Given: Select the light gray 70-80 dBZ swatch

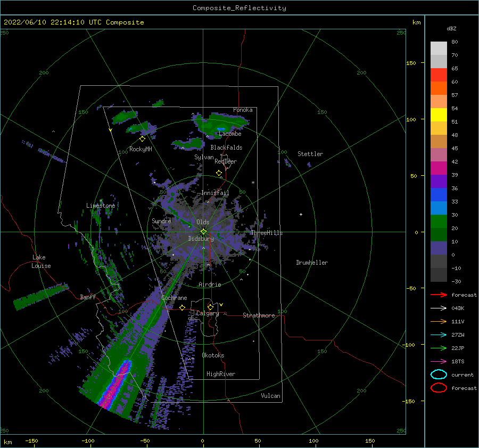Looking at the screenshot, I should point(439,48).
